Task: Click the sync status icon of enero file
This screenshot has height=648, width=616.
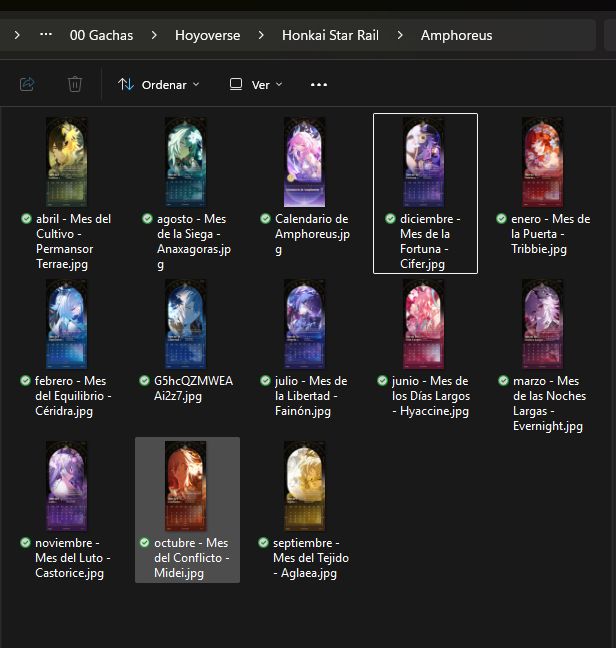Action: point(501,218)
